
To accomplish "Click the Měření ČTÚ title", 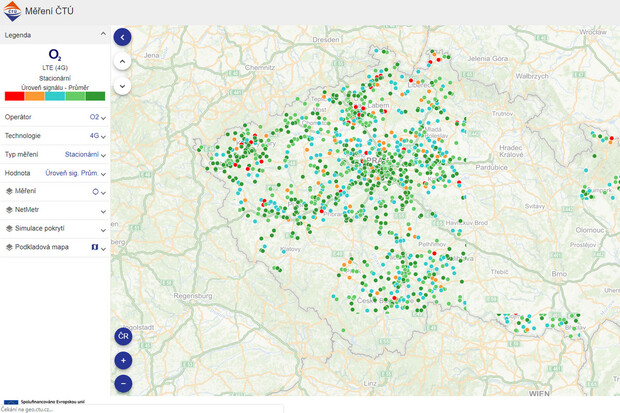I will [x=52, y=12].
